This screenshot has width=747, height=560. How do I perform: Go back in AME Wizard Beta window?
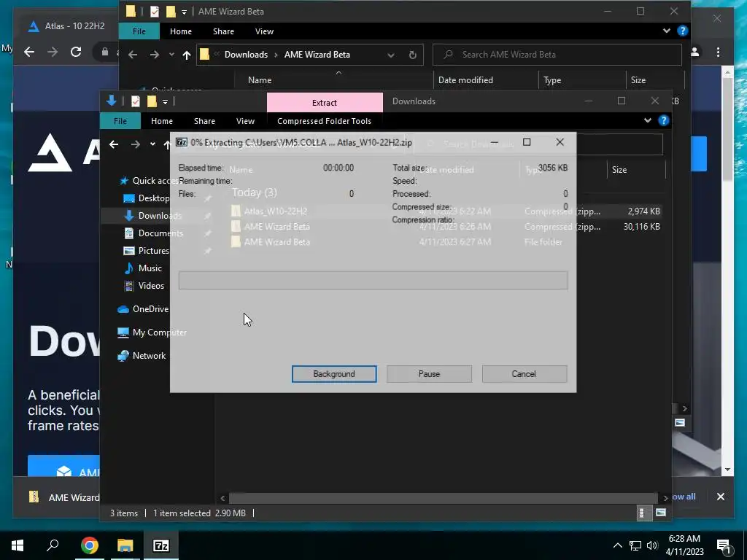click(x=133, y=55)
